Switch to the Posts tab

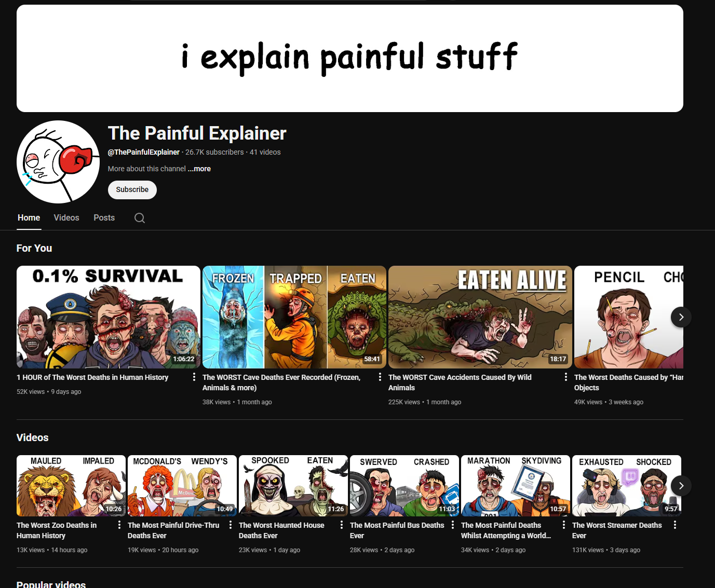pos(104,218)
